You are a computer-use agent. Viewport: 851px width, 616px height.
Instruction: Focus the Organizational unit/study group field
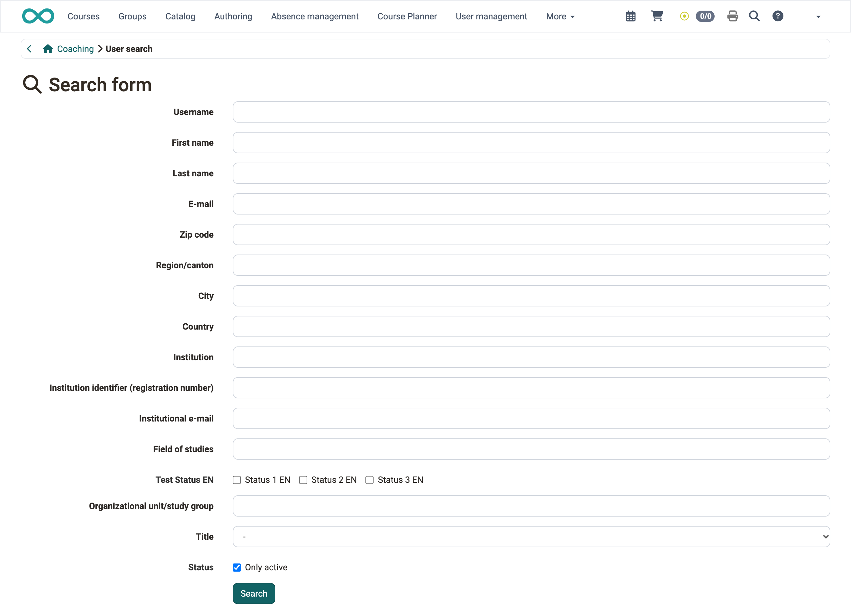point(531,506)
